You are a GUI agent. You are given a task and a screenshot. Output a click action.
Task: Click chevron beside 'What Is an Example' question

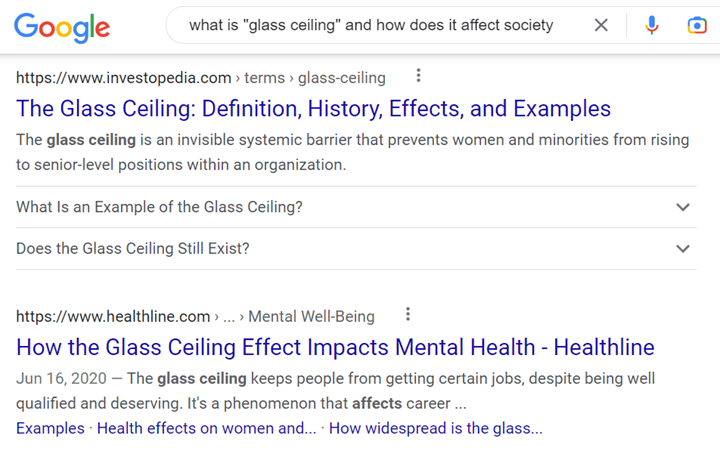point(683,207)
